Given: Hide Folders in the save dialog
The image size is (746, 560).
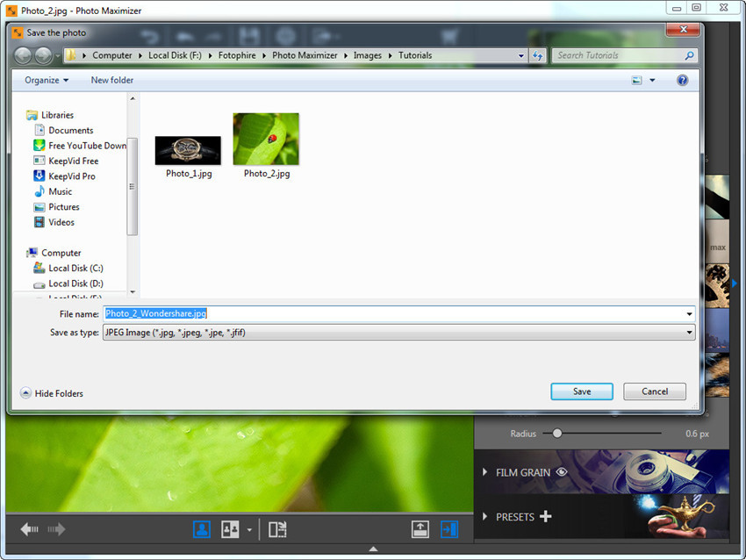Looking at the screenshot, I should click(52, 393).
